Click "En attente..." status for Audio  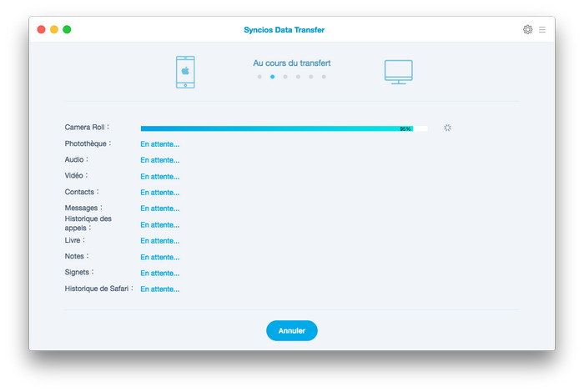(160, 160)
